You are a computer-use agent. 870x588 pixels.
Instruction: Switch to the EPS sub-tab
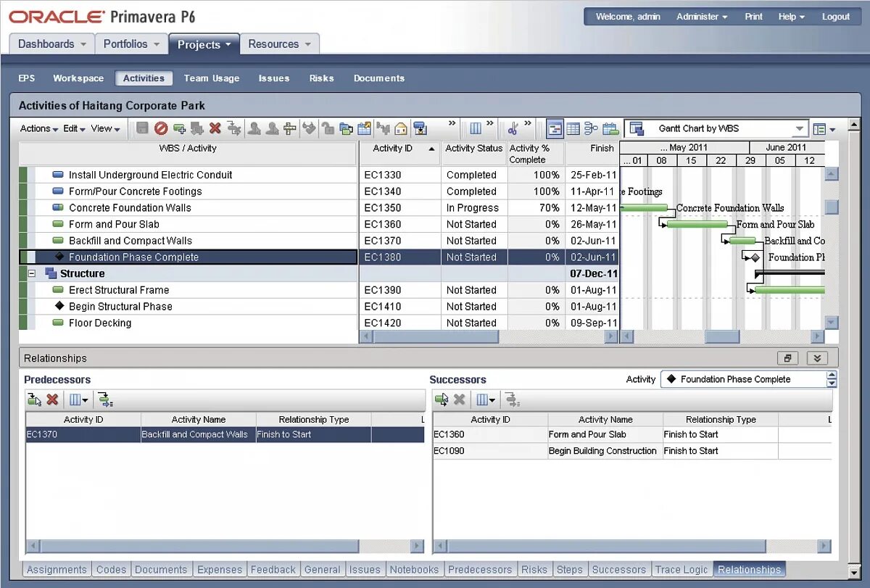(27, 78)
